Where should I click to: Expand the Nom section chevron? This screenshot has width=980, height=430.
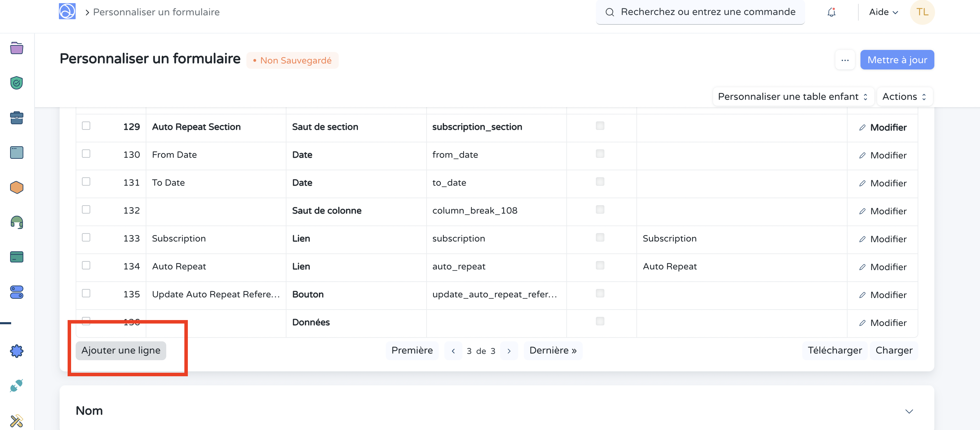click(909, 411)
